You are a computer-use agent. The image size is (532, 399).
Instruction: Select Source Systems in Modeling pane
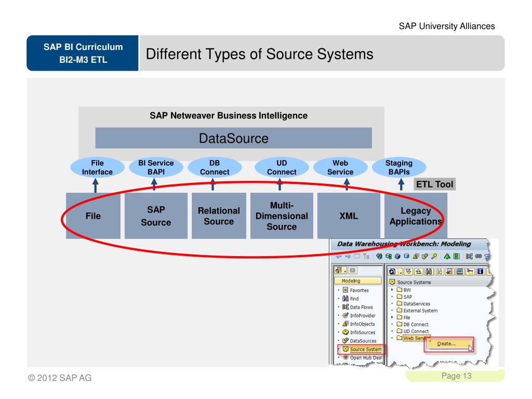coord(362,349)
